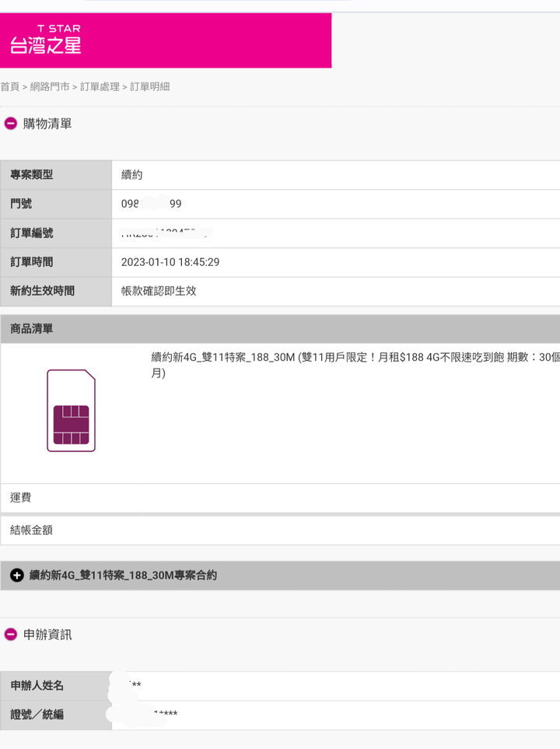
Task: Click the 訂單編號 label cell
Action: (56, 233)
